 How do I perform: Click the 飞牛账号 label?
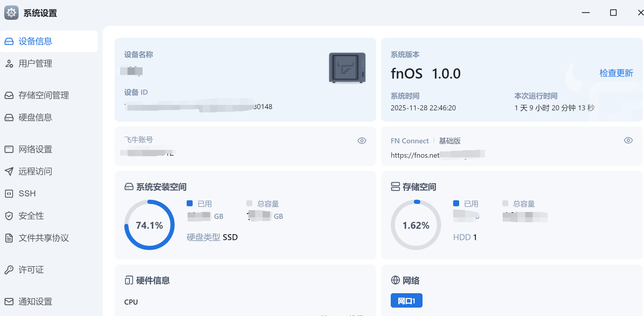coord(139,140)
